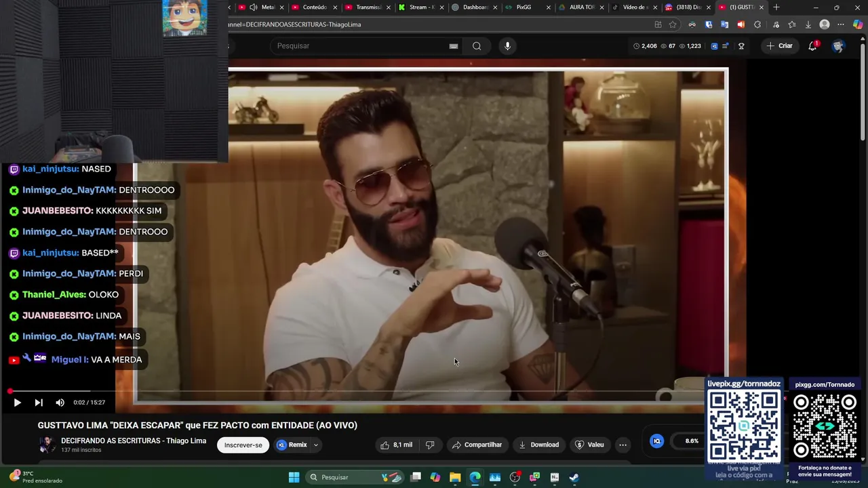Click the pixgg.com/Tornnado QR code
Screen dimensions: 868x488
[825, 426]
